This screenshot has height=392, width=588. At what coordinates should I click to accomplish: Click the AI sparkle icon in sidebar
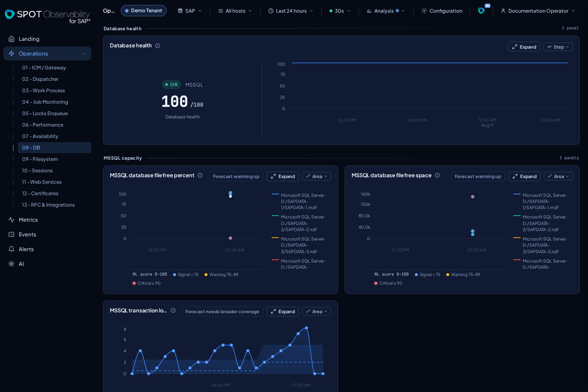pyautogui.click(x=11, y=264)
